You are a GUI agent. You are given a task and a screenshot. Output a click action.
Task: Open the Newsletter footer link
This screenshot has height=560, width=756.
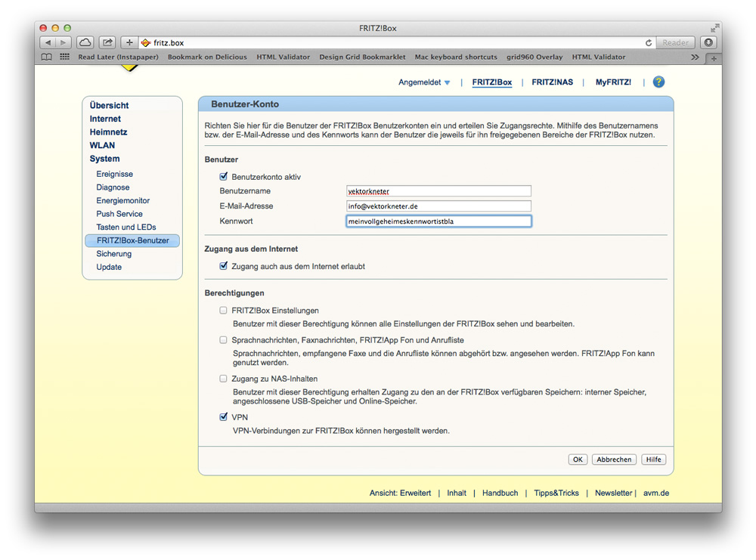(x=613, y=493)
